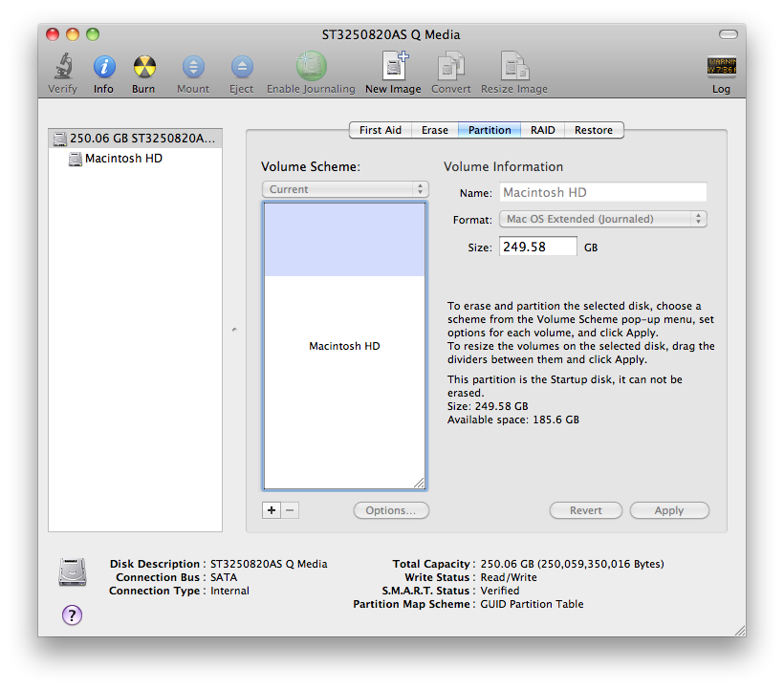
Task: Select the 250.06 GB ST3250820A disk
Action: pyautogui.click(x=135, y=138)
